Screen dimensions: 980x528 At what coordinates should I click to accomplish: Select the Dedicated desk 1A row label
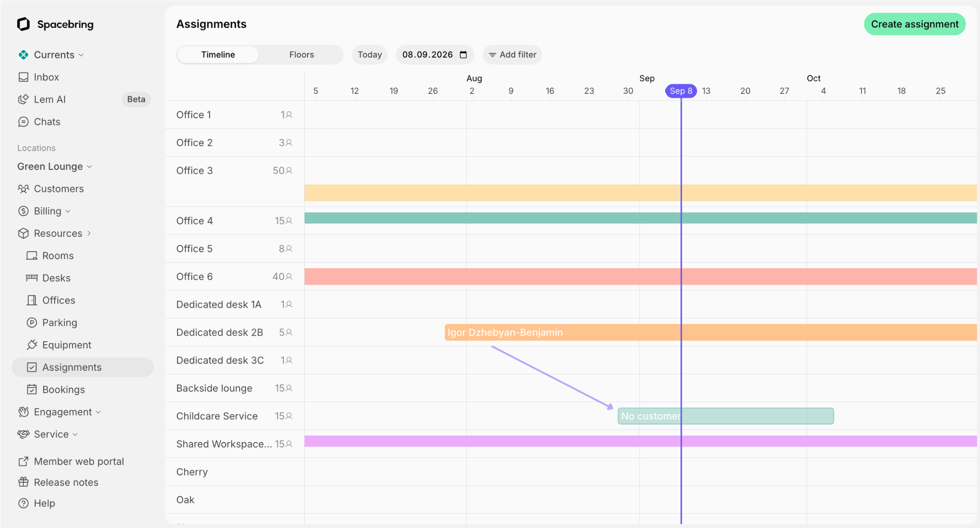pyautogui.click(x=219, y=304)
